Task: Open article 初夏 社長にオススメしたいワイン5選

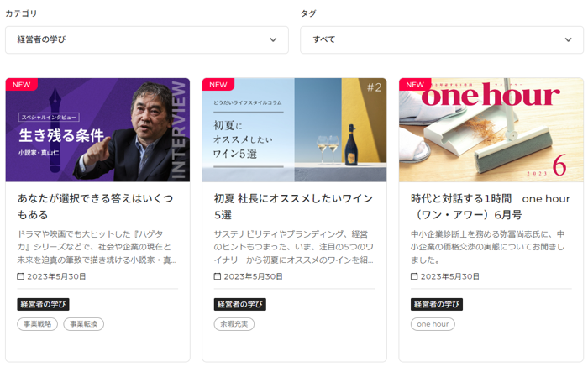Action: coord(293,207)
